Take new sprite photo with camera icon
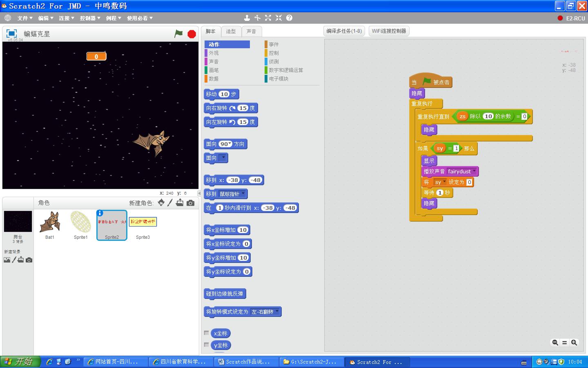 [x=190, y=203]
